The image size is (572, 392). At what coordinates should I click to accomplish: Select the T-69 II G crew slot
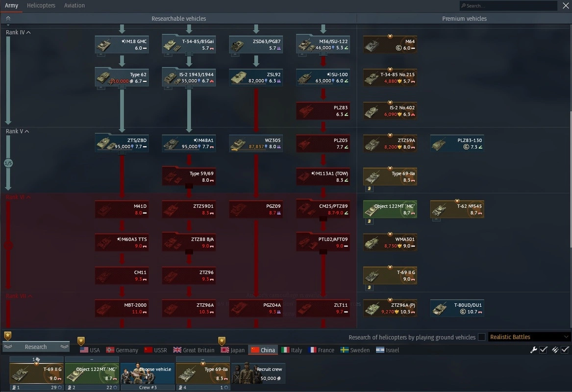(36, 373)
